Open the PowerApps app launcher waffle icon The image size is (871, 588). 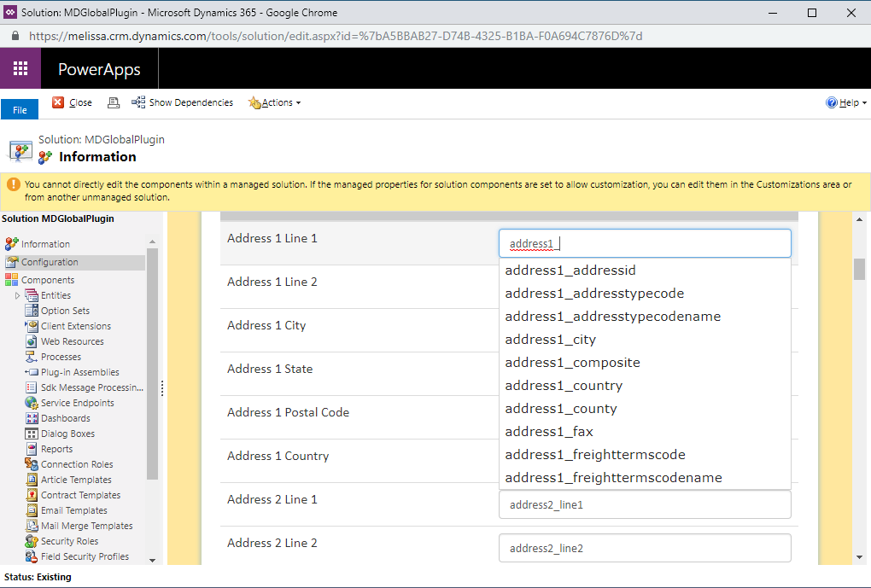(x=20, y=68)
